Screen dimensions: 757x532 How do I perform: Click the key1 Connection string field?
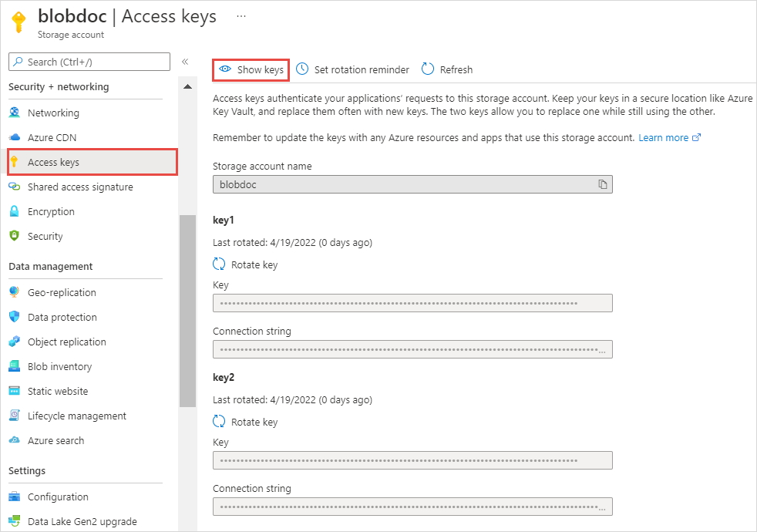pos(412,349)
